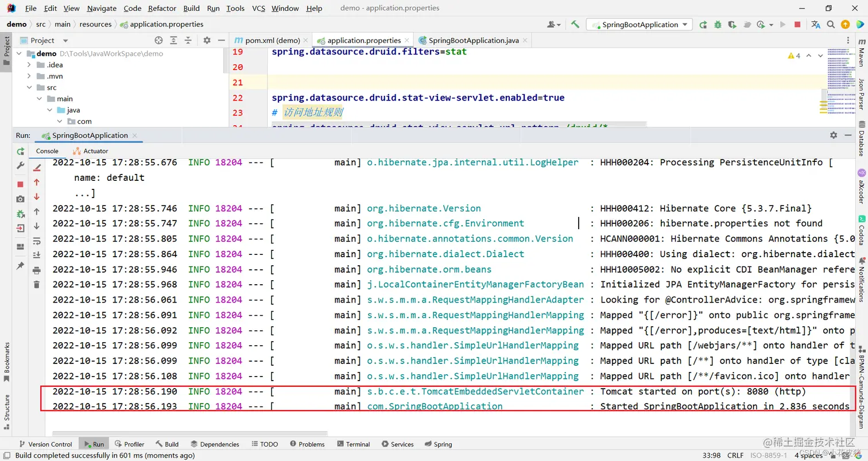Collapse the java folder
Image resolution: width=868 pixels, height=461 pixels.
[x=50, y=110]
